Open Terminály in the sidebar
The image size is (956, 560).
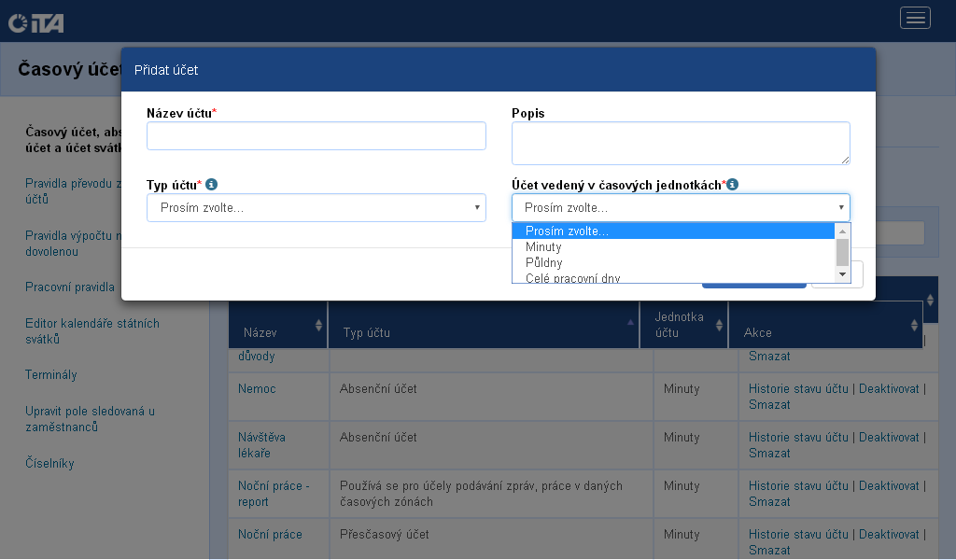coord(51,375)
